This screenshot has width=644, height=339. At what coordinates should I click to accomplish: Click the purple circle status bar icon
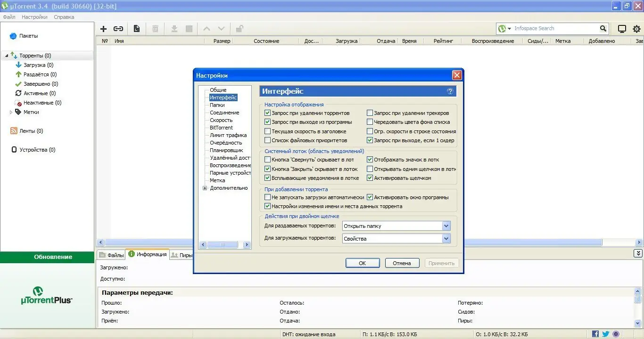coord(616,334)
